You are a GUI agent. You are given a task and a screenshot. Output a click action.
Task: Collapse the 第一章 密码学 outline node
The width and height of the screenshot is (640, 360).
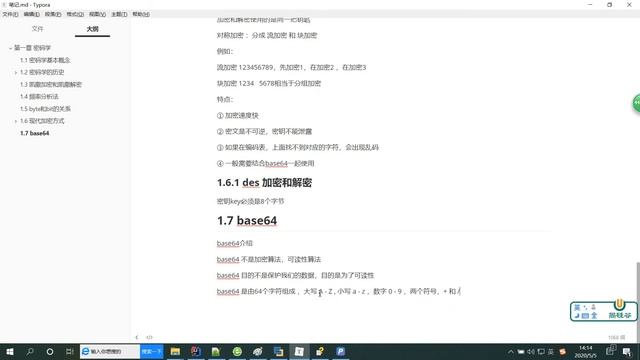10,48
